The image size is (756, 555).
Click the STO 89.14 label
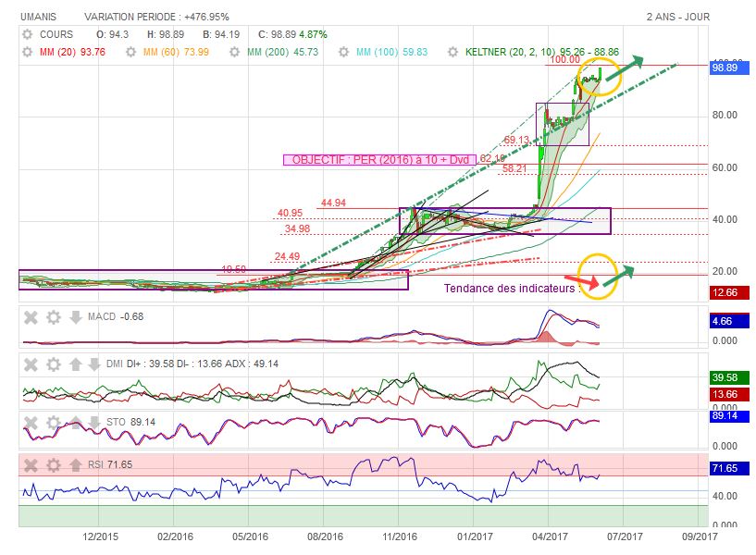[x=130, y=423]
